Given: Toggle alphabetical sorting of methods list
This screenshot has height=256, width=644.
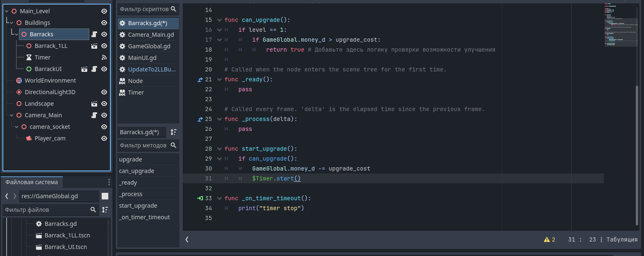Looking at the screenshot, I should pos(174,132).
